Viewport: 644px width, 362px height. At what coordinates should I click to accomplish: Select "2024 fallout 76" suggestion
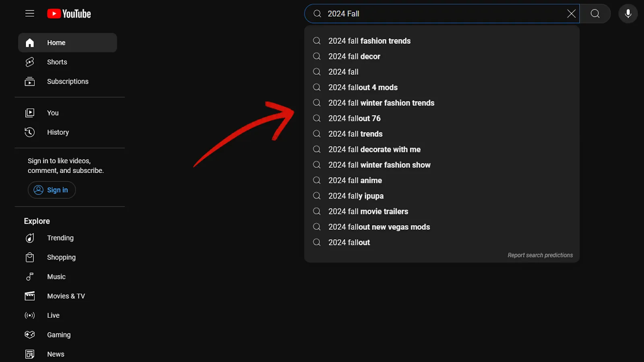354,119
